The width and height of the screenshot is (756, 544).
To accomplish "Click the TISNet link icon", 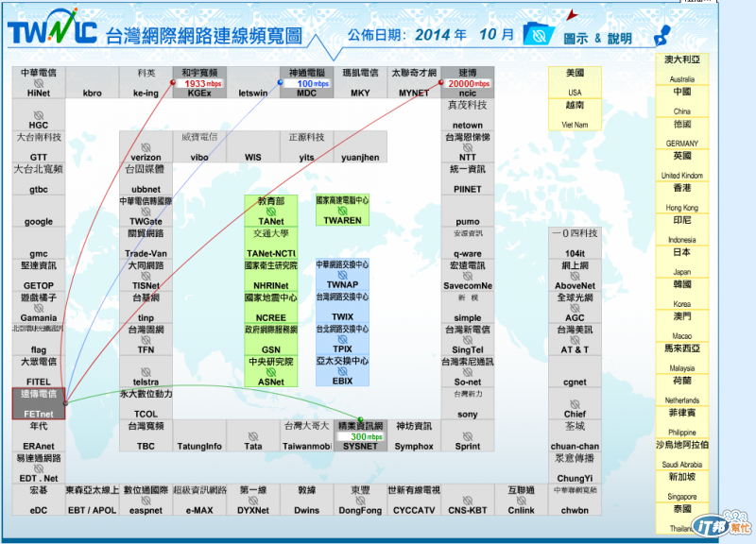I will [146, 276].
